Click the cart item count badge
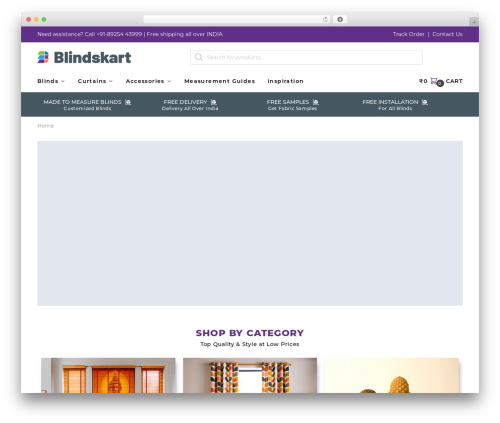500x423 pixels. coord(440,83)
